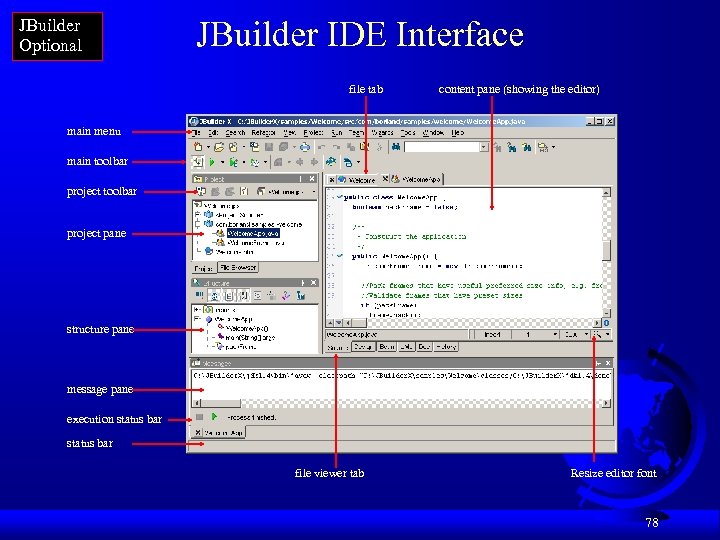The height and width of the screenshot is (540, 720).
Task: Click the Open file folder icon
Action: pos(219,147)
